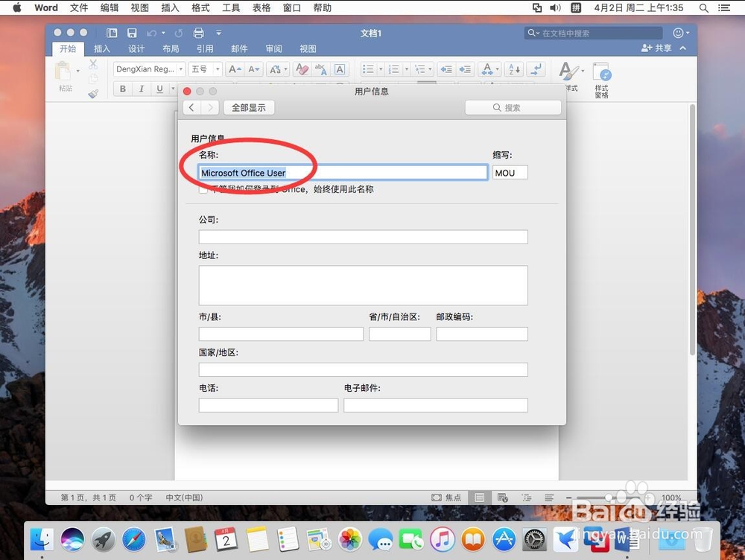Click the character border boxed-A icon

coord(340,69)
